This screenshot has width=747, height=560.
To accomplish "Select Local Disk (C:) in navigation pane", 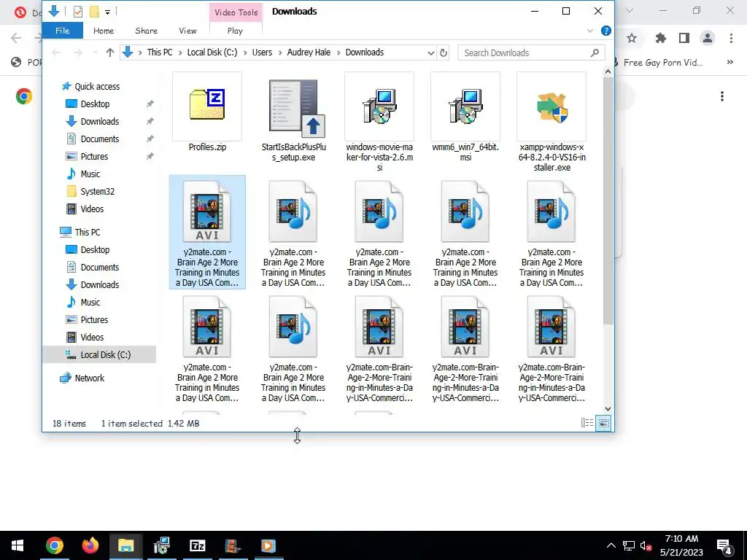I will coord(105,355).
